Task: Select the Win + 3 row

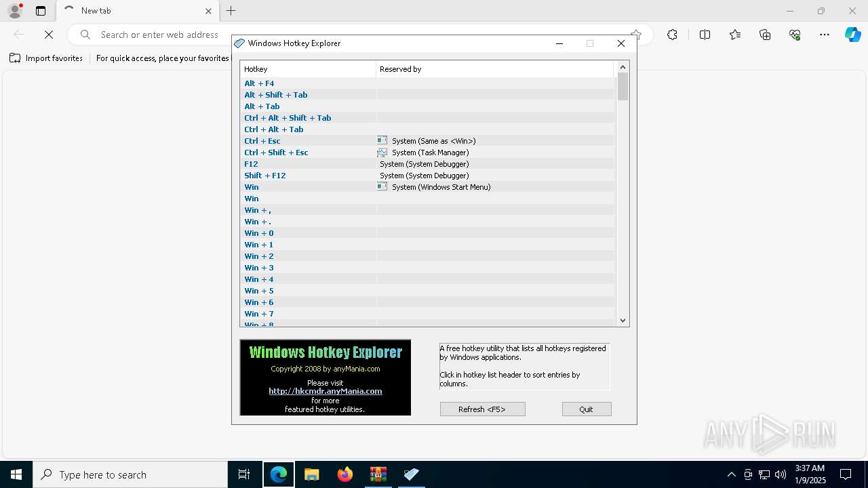Action: pyautogui.click(x=428, y=268)
